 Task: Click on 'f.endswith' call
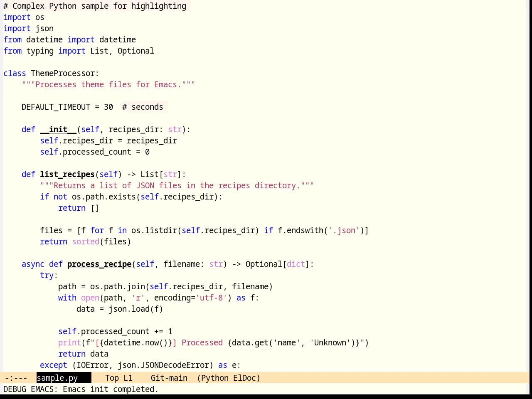click(300, 230)
